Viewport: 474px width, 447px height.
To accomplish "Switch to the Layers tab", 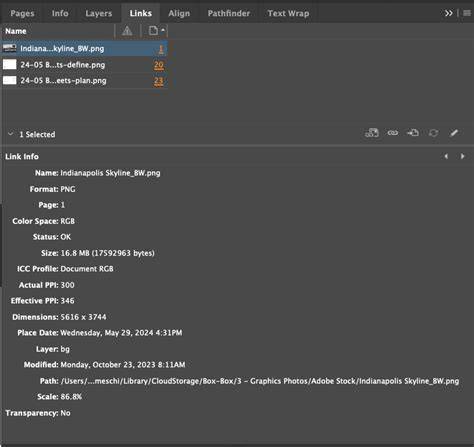I will click(99, 13).
